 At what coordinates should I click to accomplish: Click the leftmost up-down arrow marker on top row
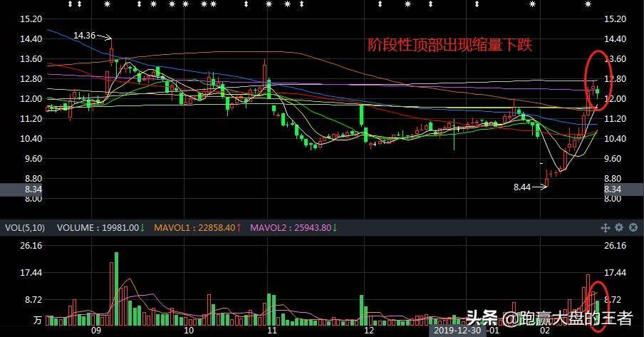[x=70, y=4]
